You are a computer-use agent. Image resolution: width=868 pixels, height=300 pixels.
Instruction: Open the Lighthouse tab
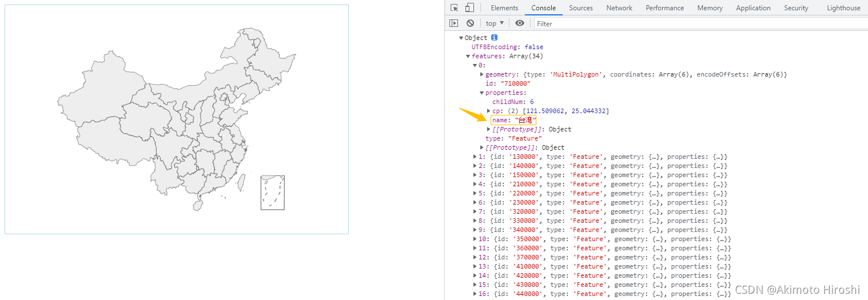[843, 8]
